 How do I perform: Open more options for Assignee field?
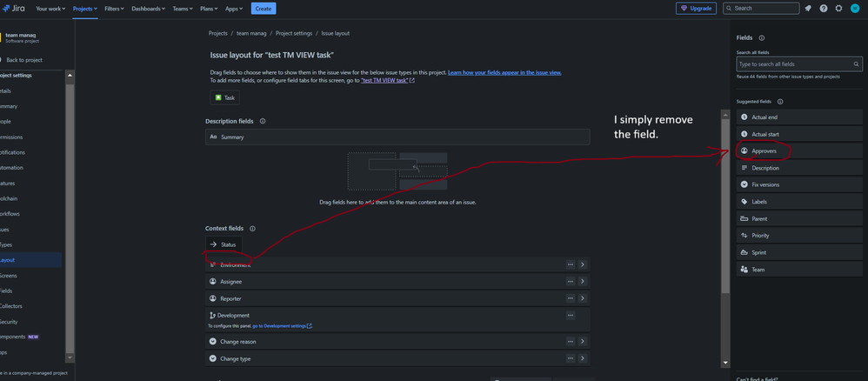point(571,281)
